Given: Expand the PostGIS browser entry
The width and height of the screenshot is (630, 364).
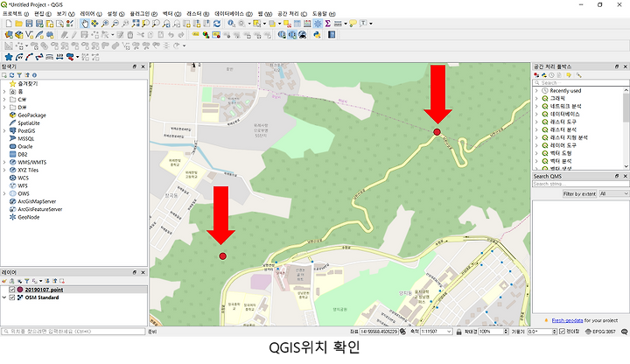Looking at the screenshot, I should pyautogui.click(x=4, y=131).
